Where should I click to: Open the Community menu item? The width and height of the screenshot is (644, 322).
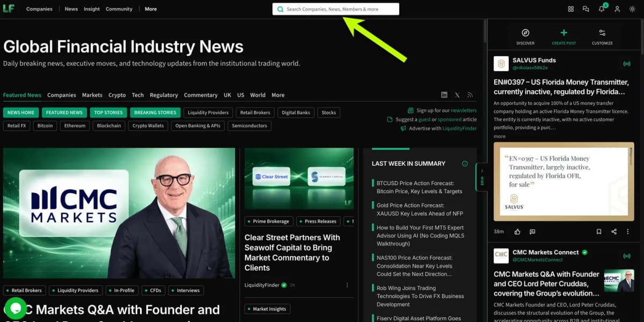(119, 9)
